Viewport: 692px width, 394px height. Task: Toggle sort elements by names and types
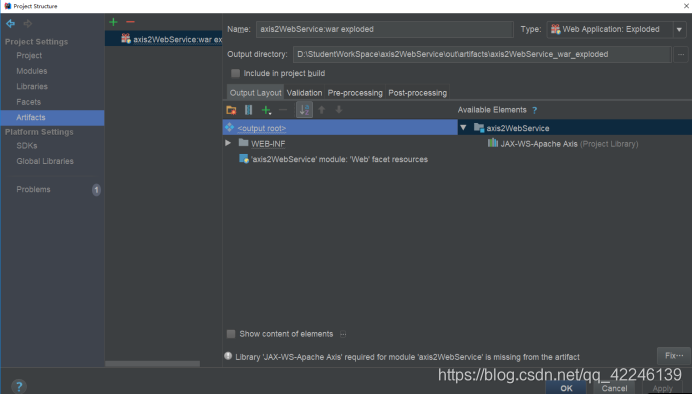(x=305, y=110)
